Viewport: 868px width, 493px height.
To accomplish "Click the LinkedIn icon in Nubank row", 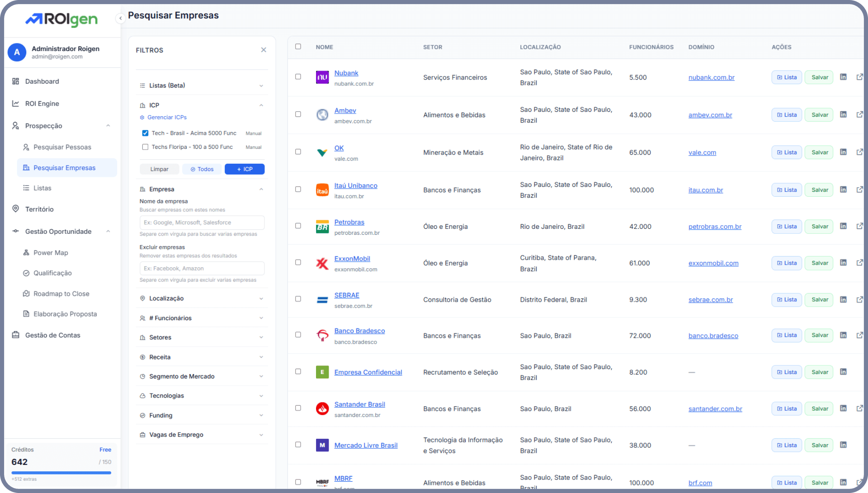I will tap(843, 77).
